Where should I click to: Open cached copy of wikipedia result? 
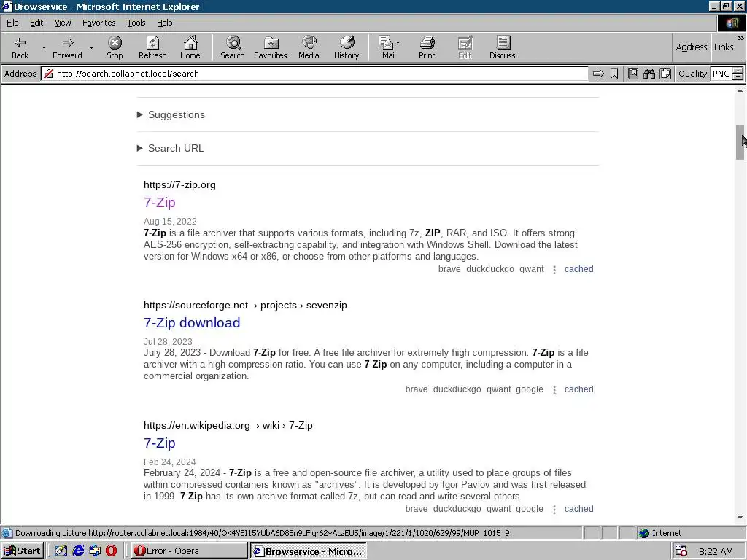point(578,508)
